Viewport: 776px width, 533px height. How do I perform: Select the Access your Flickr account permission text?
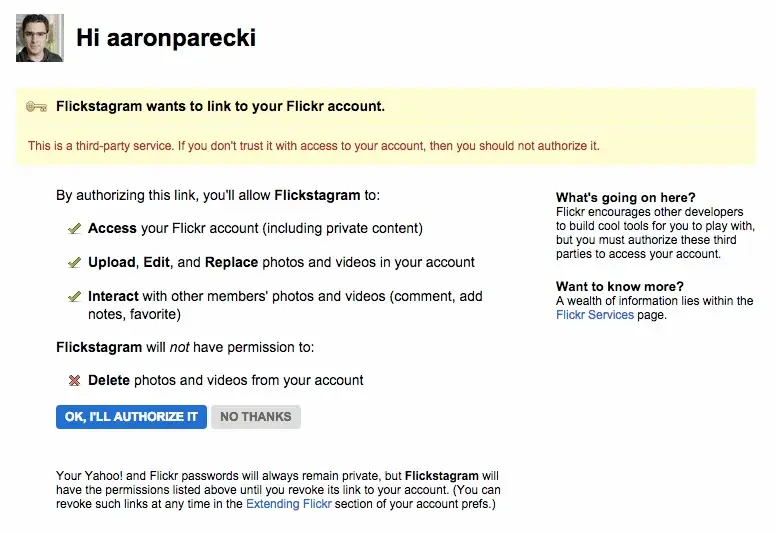click(255, 229)
